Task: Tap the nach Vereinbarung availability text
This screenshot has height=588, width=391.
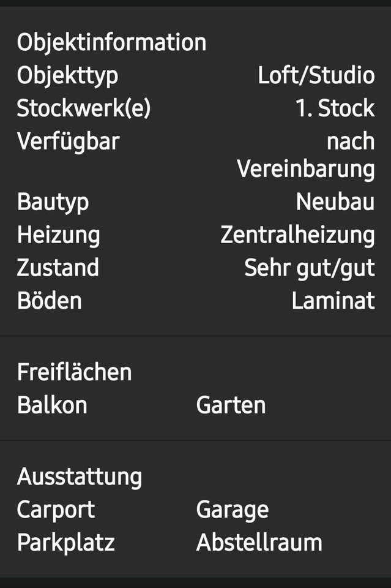Action: (306, 156)
